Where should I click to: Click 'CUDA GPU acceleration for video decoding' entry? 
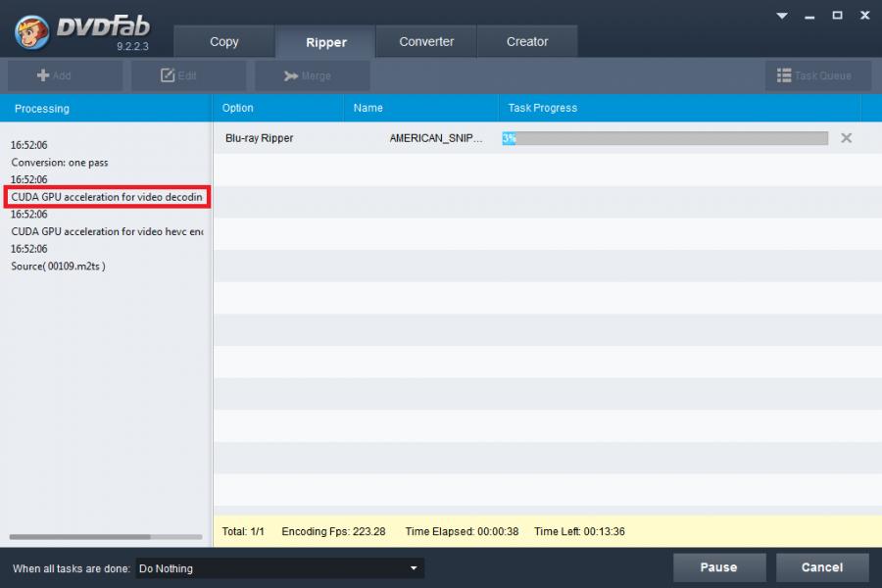tap(107, 197)
